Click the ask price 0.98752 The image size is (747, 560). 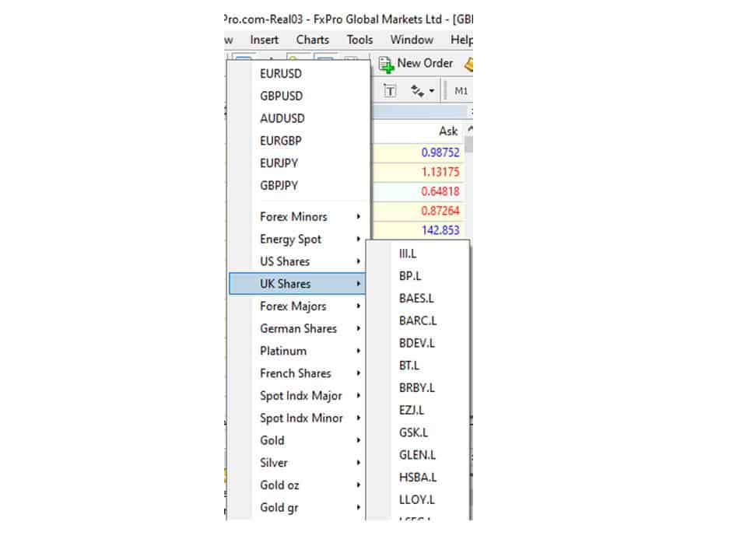coord(440,153)
